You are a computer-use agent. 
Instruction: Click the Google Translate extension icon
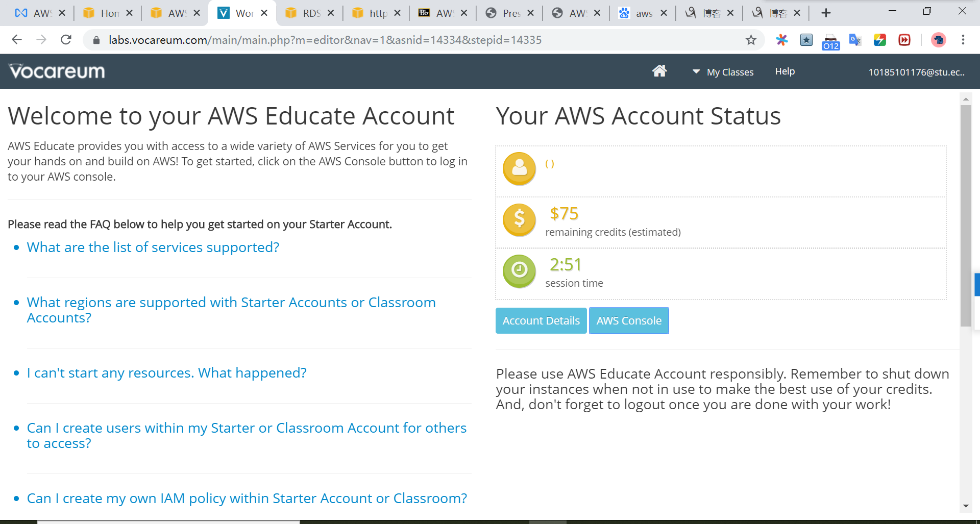[855, 40]
